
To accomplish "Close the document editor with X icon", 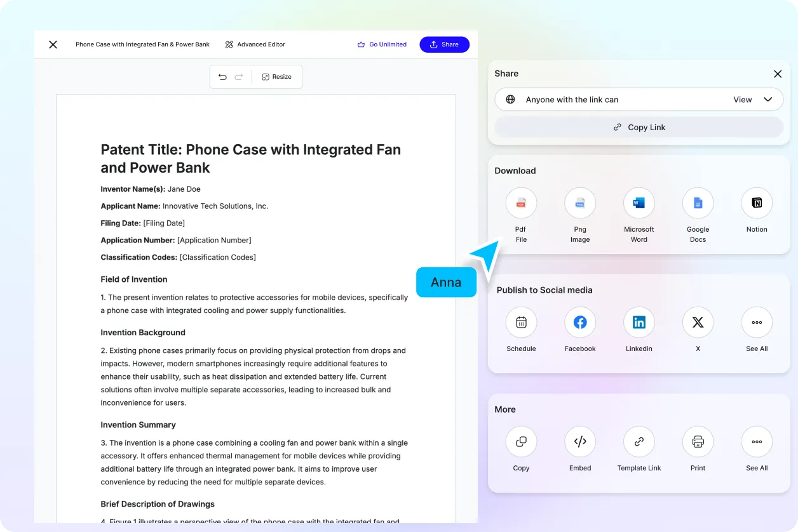I will click(x=53, y=44).
